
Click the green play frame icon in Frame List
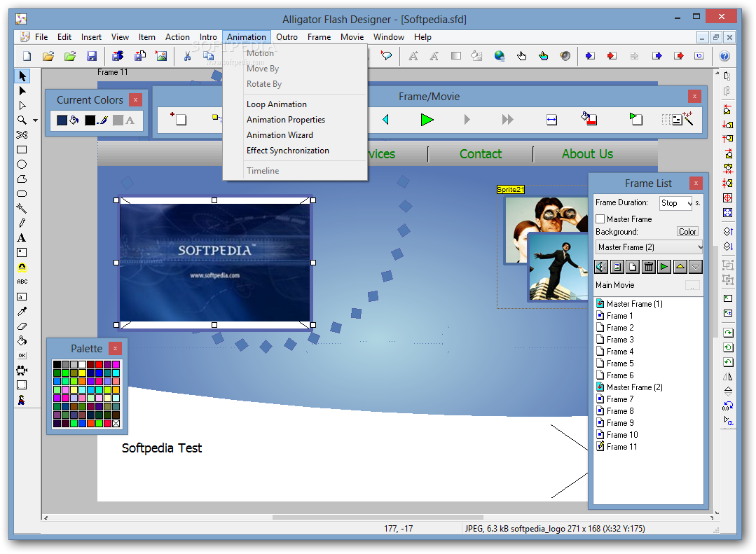(x=664, y=267)
